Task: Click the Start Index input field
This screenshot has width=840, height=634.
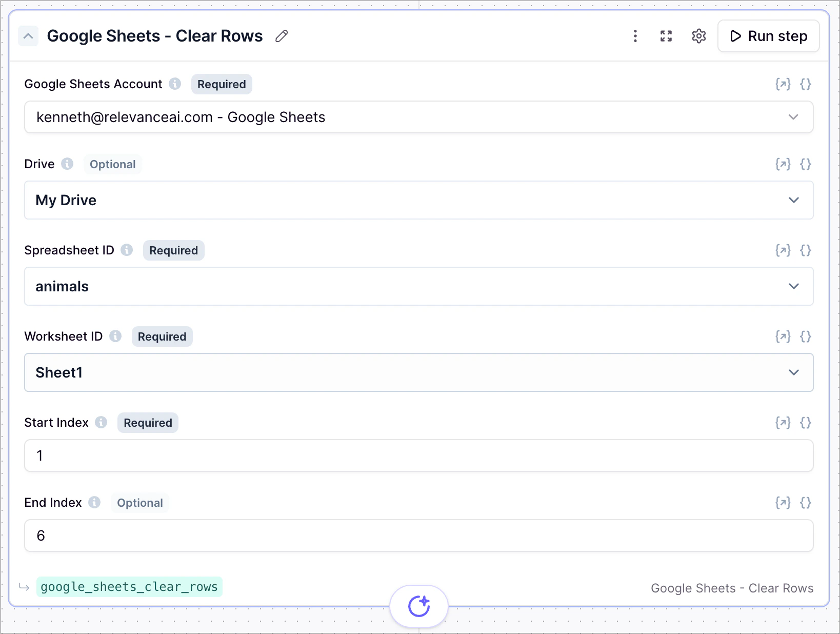Action: tap(418, 455)
